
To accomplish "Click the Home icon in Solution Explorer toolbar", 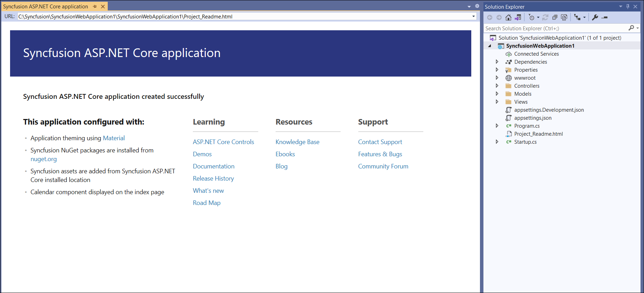I will [508, 17].
